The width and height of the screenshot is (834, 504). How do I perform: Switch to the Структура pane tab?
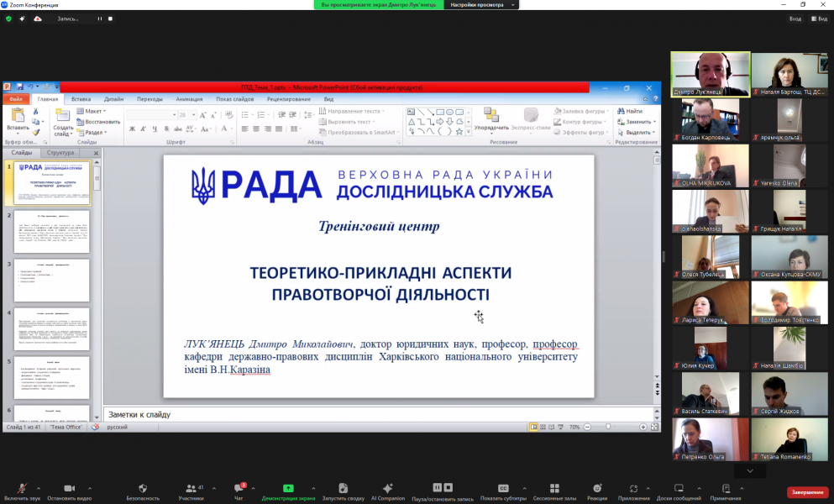coord(60,153)
